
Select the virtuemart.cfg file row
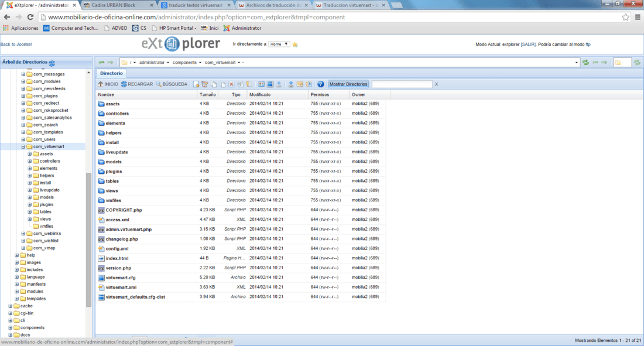click(x=241, y=278)
